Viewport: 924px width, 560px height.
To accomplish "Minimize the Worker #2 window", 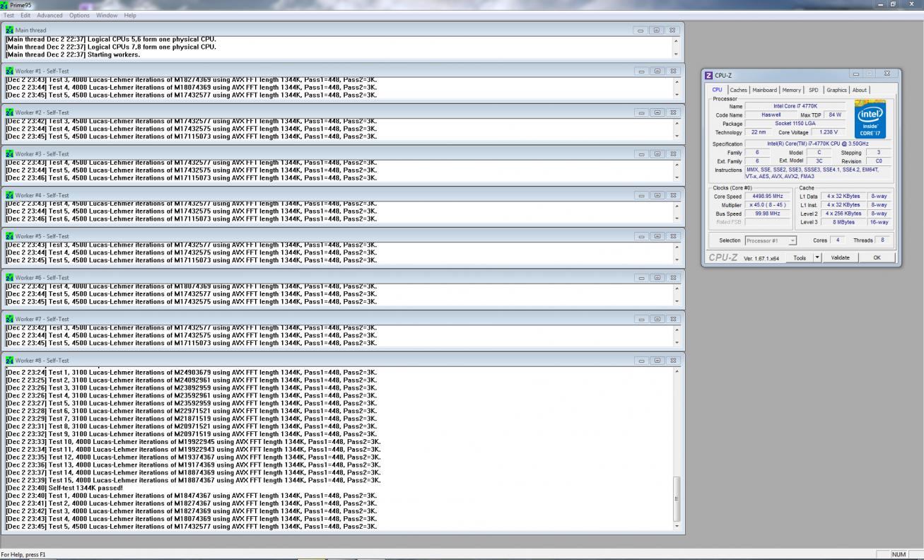I will pos(641,112).
